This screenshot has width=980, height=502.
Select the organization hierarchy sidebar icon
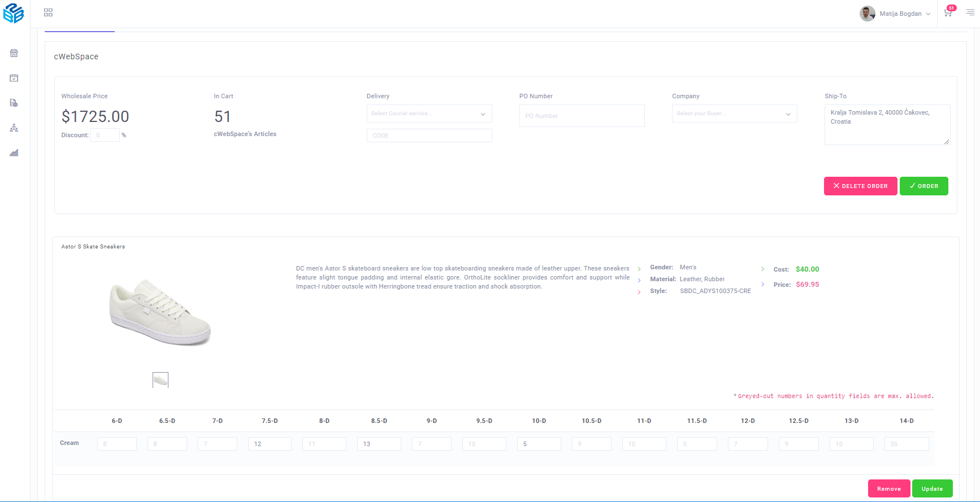14,128
